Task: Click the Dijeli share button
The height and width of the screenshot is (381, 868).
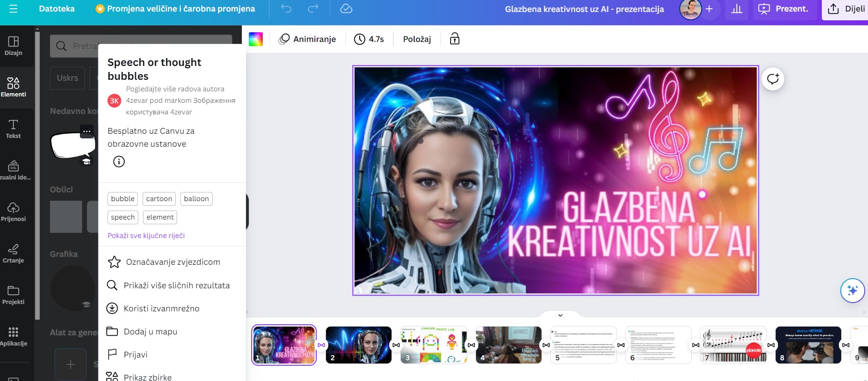Action: coord(846,9)
